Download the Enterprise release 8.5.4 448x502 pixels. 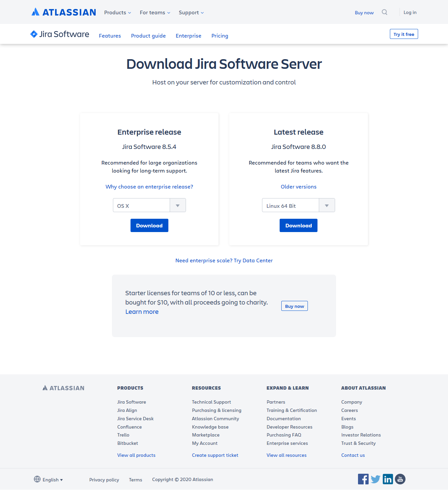click(149, 225)
